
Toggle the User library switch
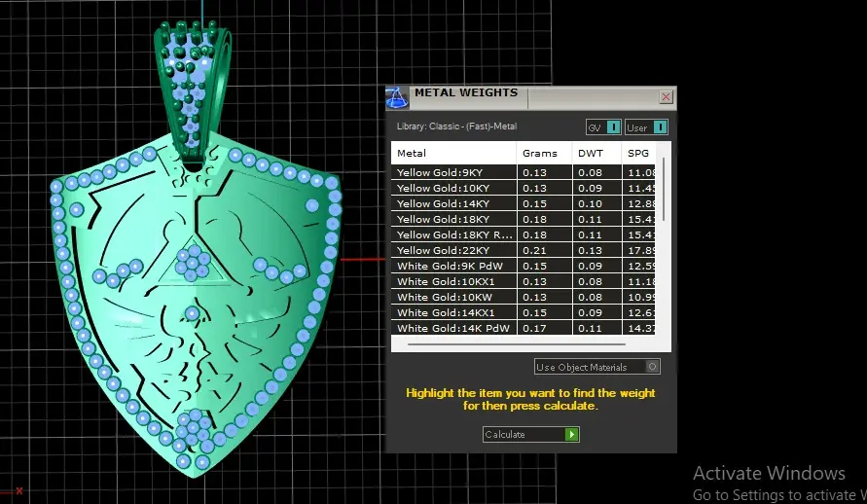pos(646,127)
